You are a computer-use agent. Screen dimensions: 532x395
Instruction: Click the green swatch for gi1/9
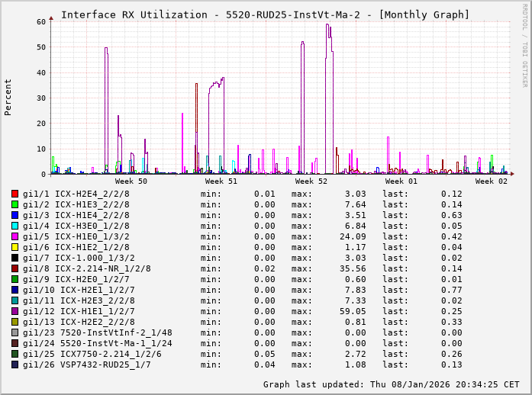click(x=15, y=279)
